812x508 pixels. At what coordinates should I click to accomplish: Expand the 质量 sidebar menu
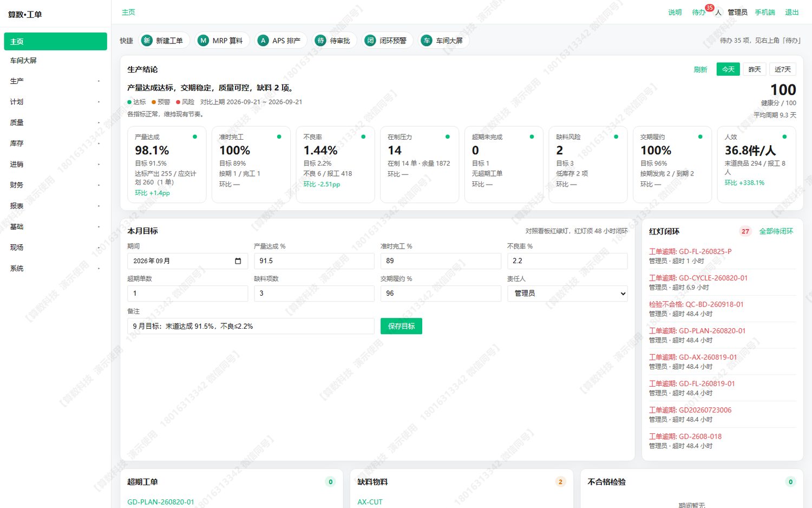(x=55, y=123)
